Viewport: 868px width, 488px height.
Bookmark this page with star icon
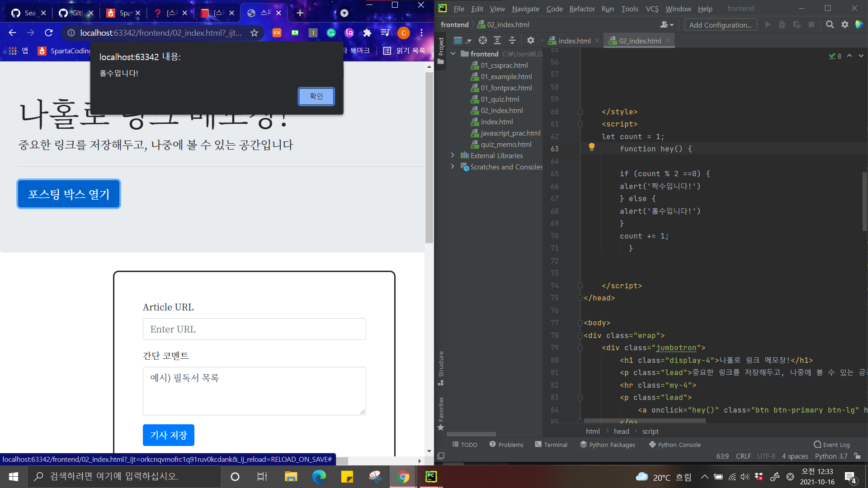click(x=255, y=33)
